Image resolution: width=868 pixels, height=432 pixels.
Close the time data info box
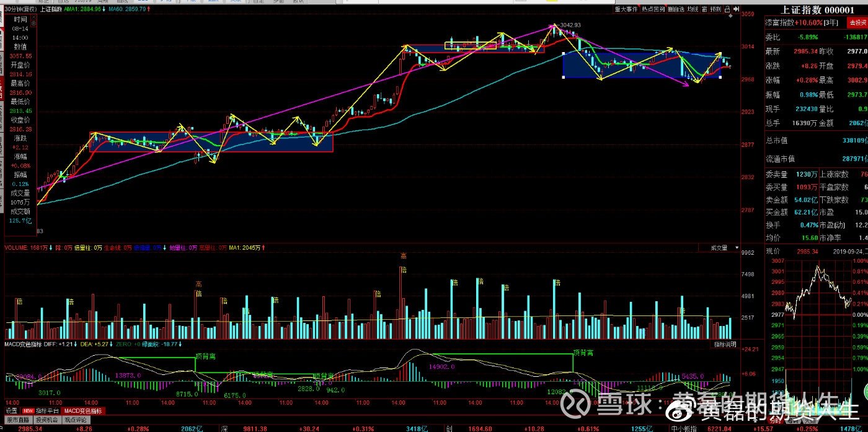[33, 17]
